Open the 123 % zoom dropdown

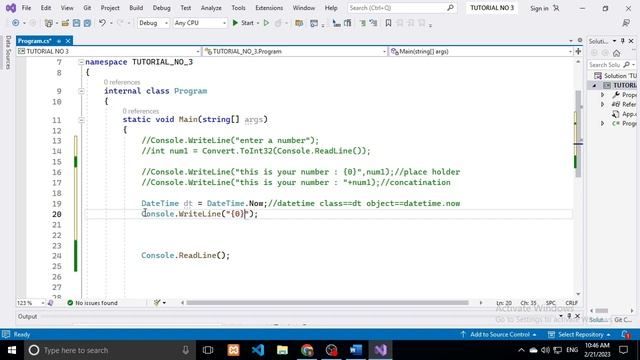point(31,303)
